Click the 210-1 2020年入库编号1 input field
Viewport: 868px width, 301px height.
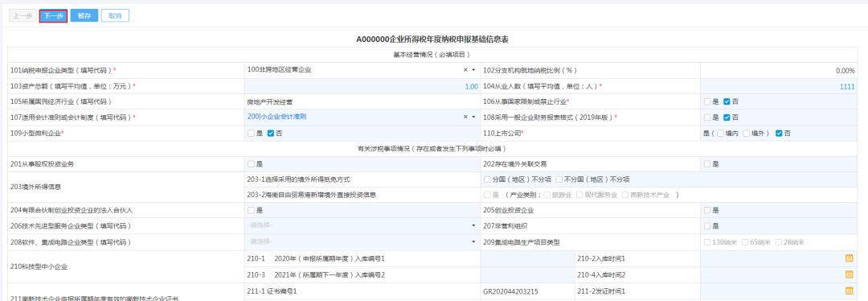point(527,258)
